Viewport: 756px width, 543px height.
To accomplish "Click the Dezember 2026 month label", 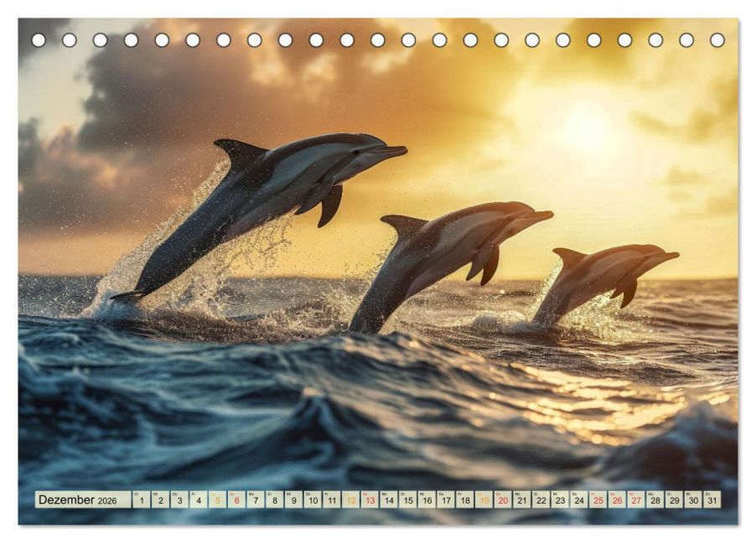I will click(x=78, y=500).
